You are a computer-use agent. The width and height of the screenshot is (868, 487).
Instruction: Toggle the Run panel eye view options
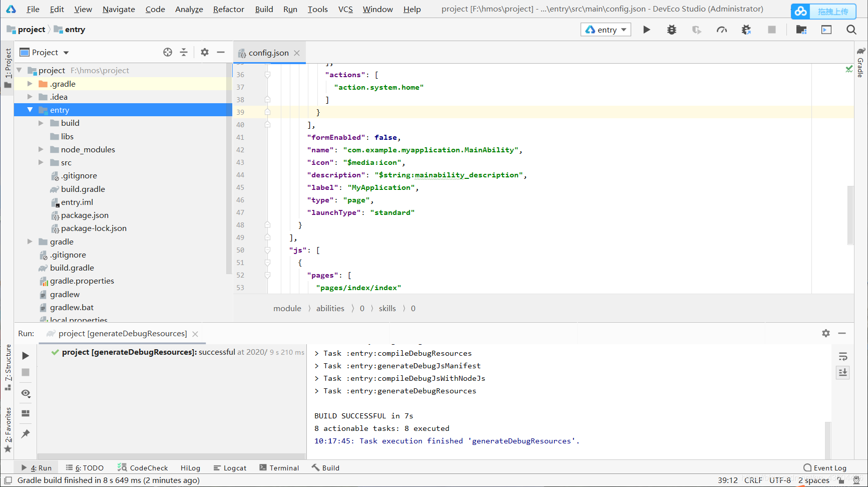point(26,393)
